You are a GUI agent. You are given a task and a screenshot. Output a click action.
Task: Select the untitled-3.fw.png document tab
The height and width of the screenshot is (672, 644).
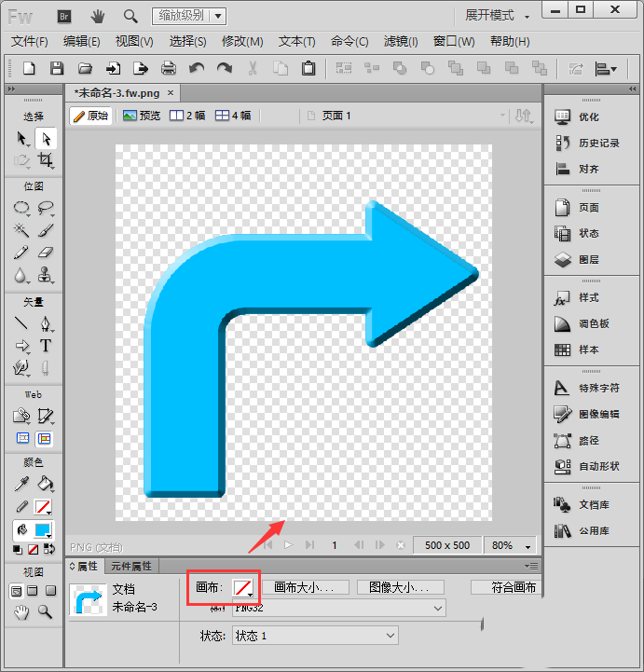[x=116, y=93]
